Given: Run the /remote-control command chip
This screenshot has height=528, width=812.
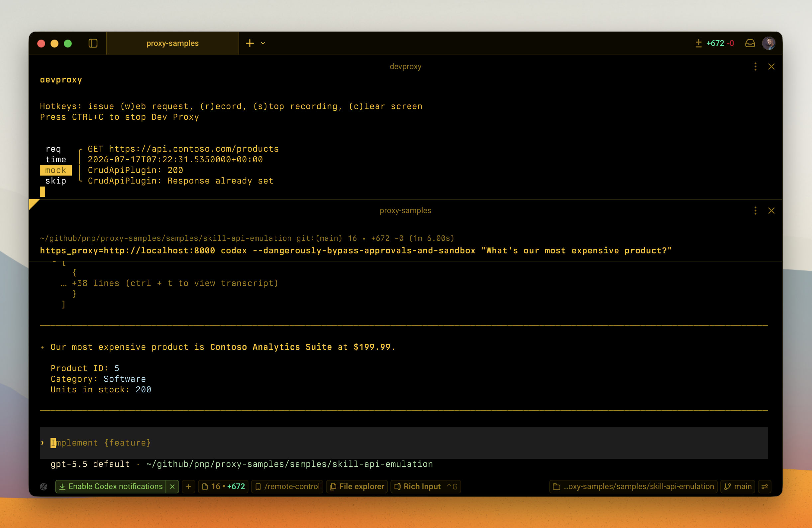Looking at the screenshot, I should pos(287,486).
